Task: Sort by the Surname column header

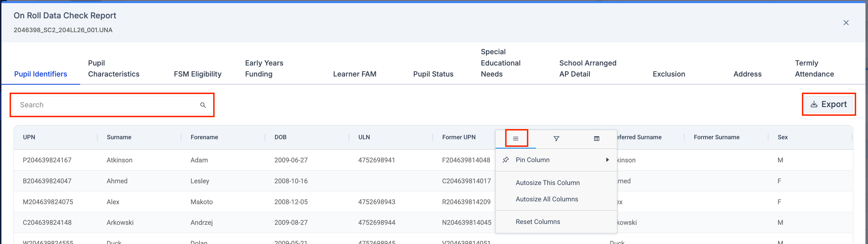Action: point(119,137)
